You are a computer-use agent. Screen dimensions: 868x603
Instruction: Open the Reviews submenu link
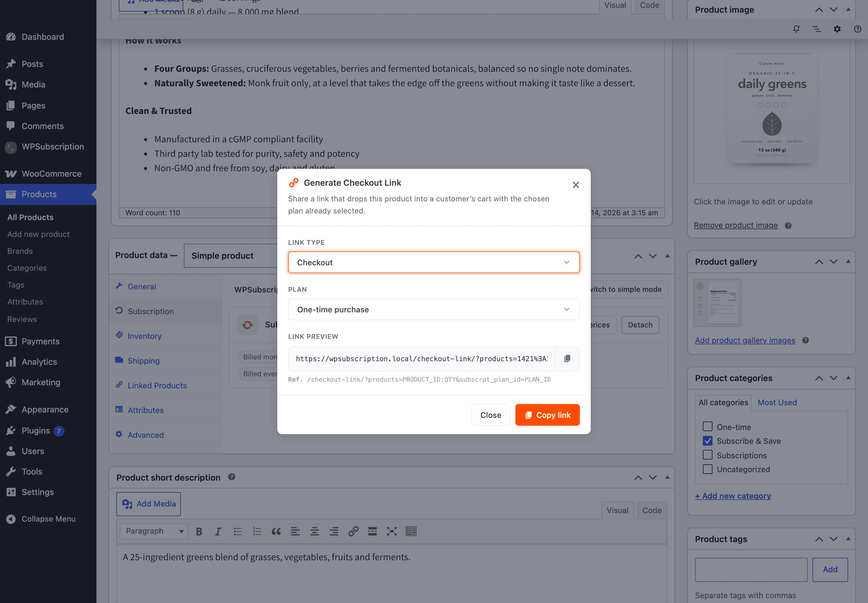point(22,319)
